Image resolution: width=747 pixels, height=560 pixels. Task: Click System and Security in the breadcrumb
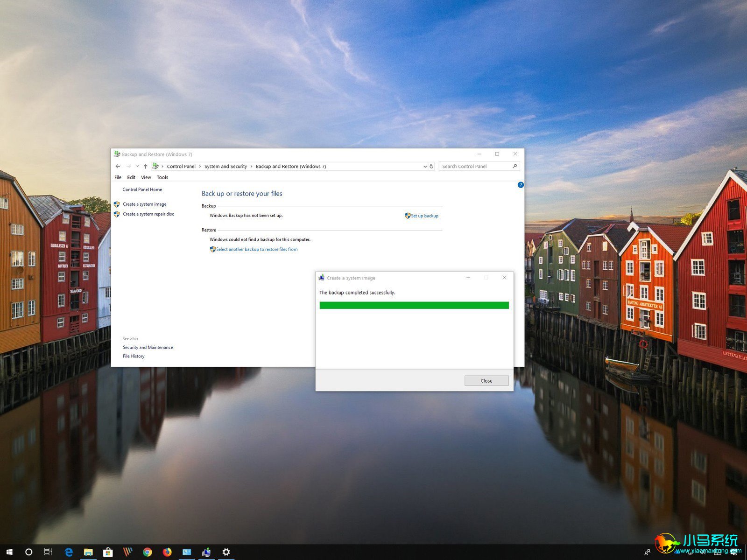tap(226, 167)
